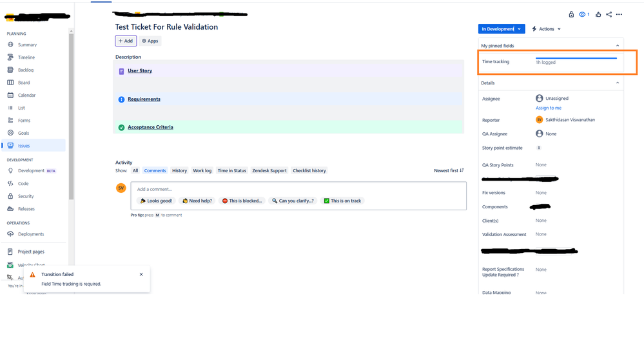Screen dimensions: 644x349
Task: Edit the Story point estimate value
Action: pyautogui.click(x=539, y=148)
